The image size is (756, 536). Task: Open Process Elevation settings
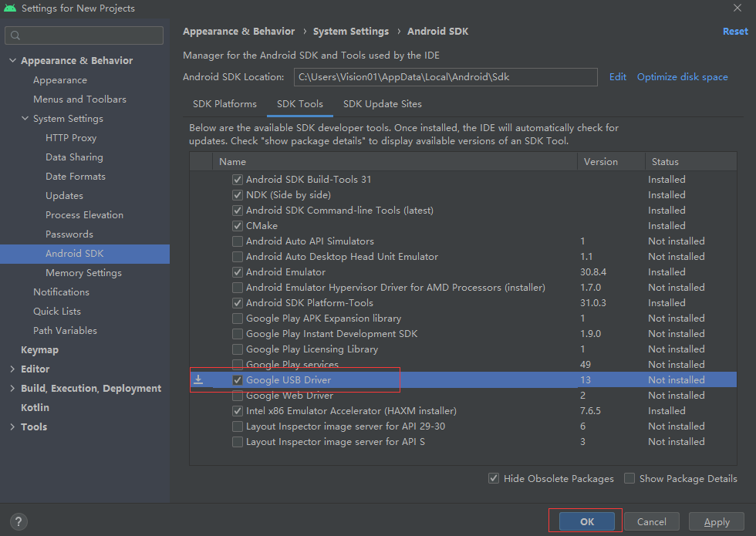[x=84, y=215]
